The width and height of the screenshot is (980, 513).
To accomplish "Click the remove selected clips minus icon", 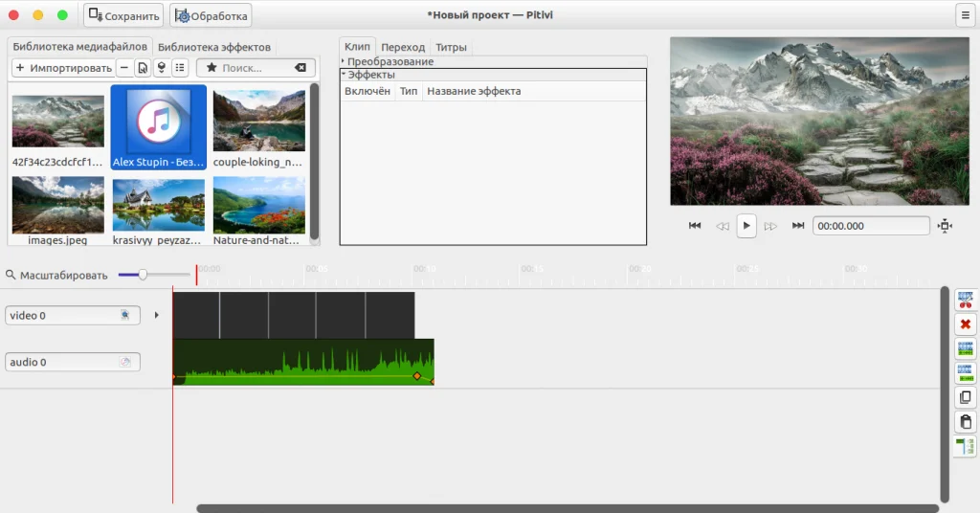I will 124,68.
